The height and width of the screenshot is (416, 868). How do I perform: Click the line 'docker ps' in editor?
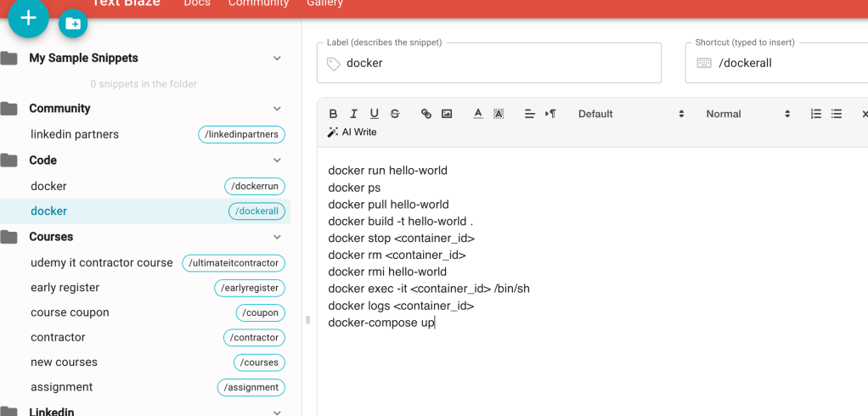coord(354,188)
